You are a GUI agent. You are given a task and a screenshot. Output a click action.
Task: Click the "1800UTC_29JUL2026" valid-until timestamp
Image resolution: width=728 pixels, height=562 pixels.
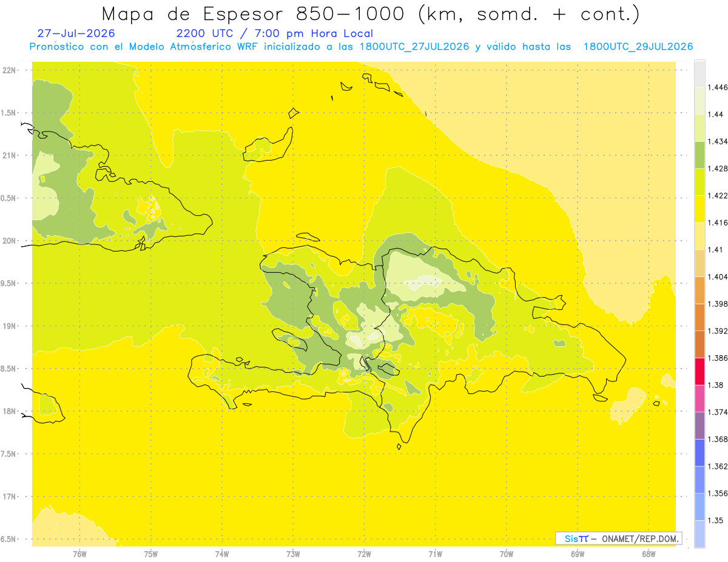coord(638,47)
